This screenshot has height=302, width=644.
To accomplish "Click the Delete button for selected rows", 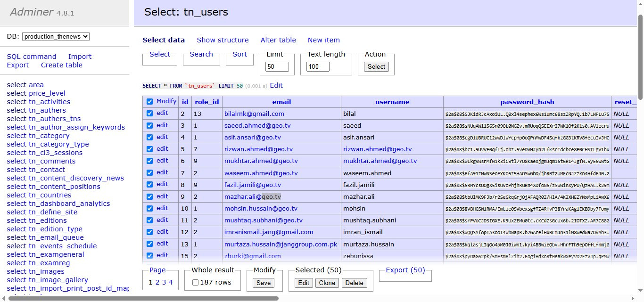I will [354, 283].
